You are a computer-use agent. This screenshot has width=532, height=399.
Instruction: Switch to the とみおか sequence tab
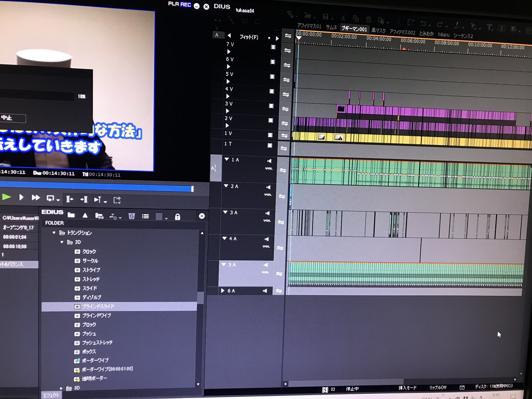point(426,34)
